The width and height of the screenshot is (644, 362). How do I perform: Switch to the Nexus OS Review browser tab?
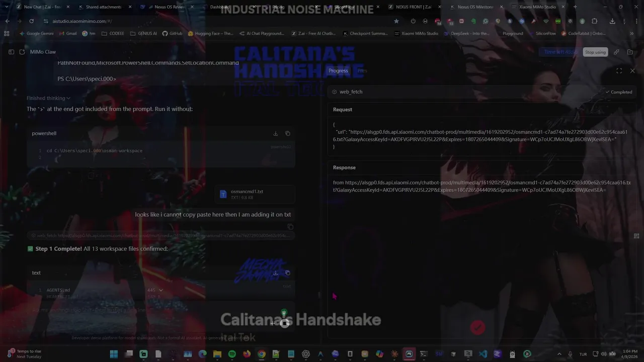pos(169,7)
